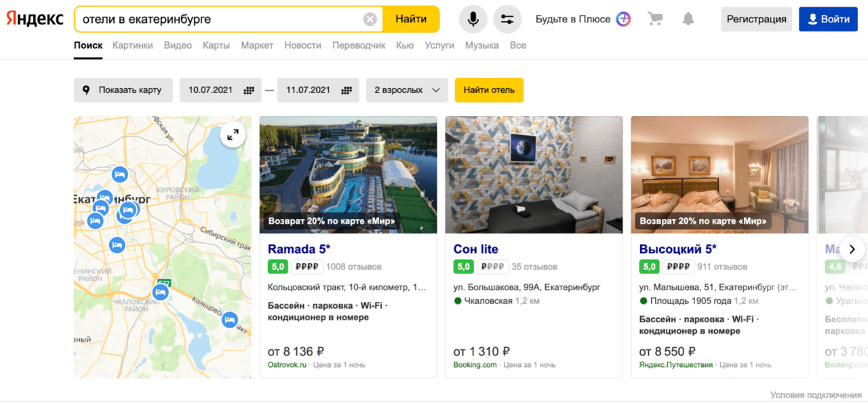Open the Карты tab

(216, 45)
